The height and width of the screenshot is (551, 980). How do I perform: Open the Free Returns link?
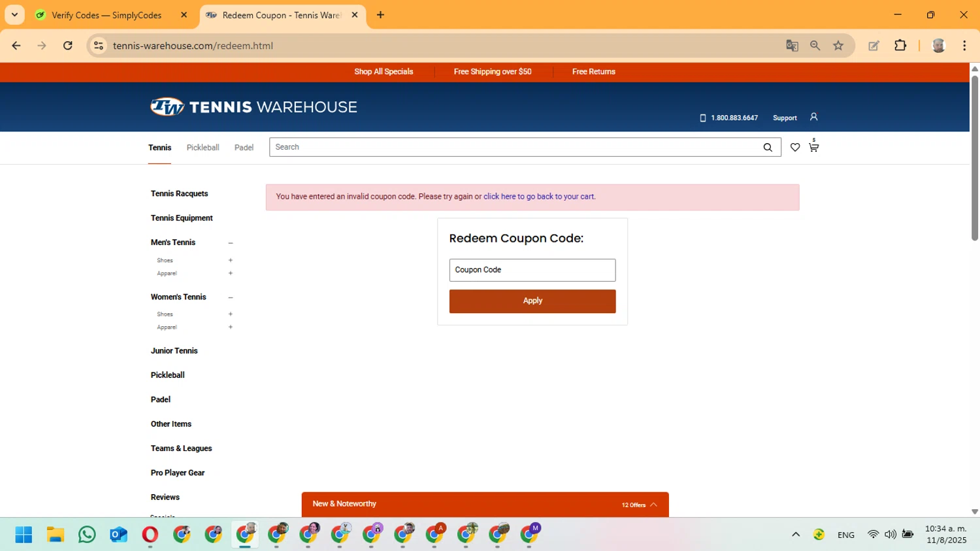pos(594,72)
